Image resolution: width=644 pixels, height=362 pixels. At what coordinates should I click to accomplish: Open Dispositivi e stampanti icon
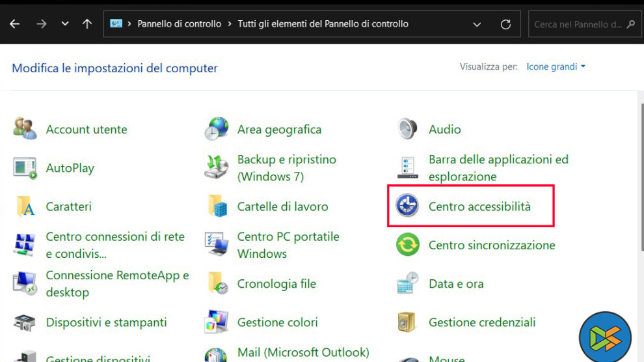click(25, 322)
